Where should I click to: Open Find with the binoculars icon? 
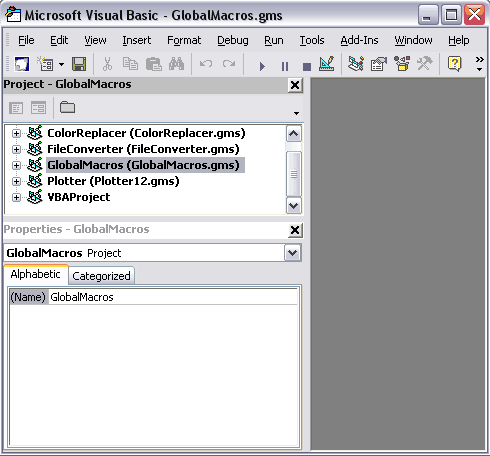click(176, 64)
